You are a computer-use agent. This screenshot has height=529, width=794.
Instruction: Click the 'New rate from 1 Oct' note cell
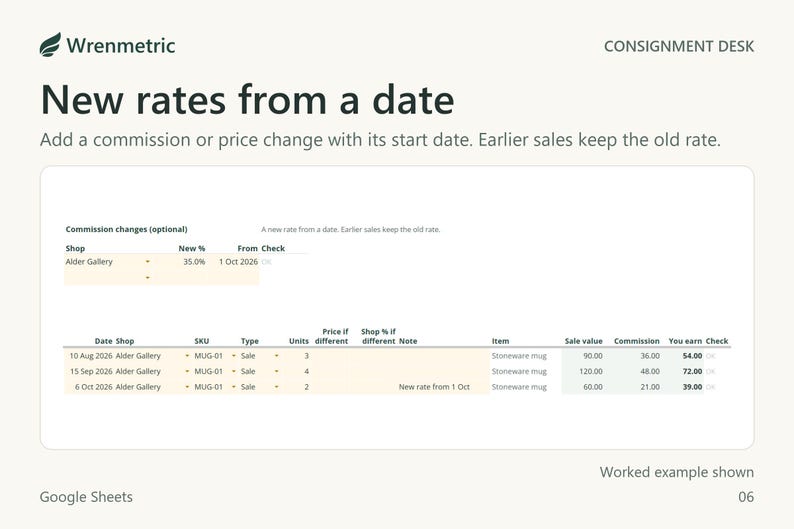tap(443, 387)
